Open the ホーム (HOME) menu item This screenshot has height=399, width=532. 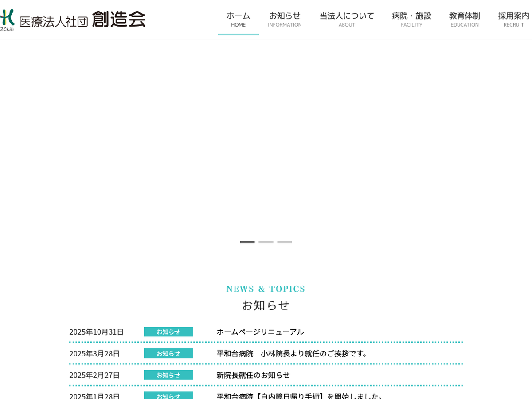click(x=238, y=19)
